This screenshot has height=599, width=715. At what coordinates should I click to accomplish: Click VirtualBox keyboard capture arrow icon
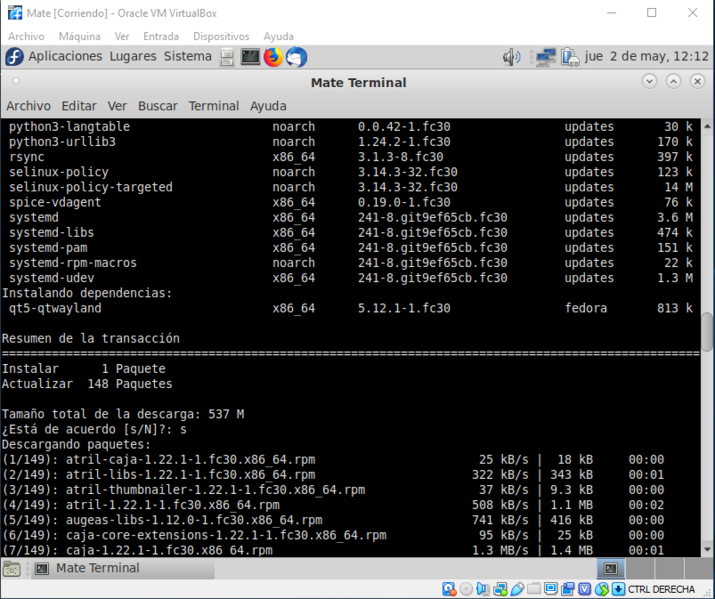click(x=618, y=589)
